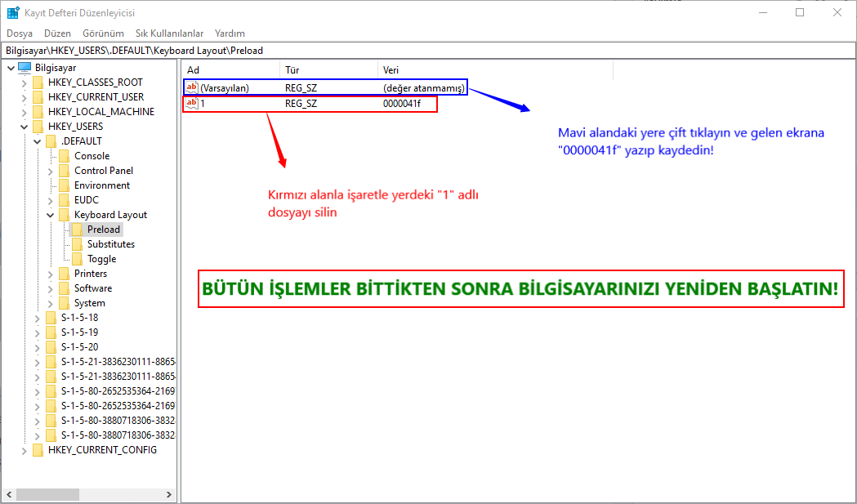Maximize the Registry Editor window
Viewport: 857px width, 504px height.
[x=800, y=12]
